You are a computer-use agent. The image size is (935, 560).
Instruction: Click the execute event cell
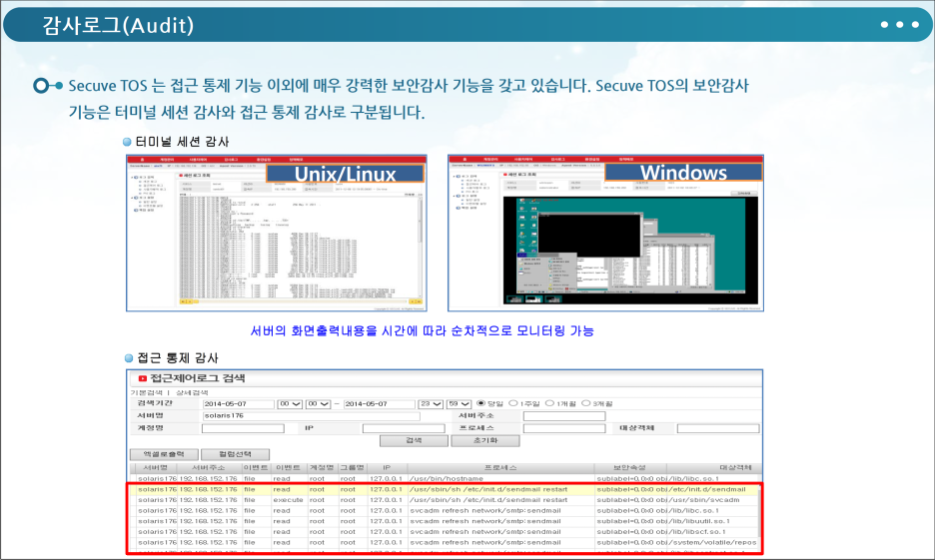tap(289, 500)
